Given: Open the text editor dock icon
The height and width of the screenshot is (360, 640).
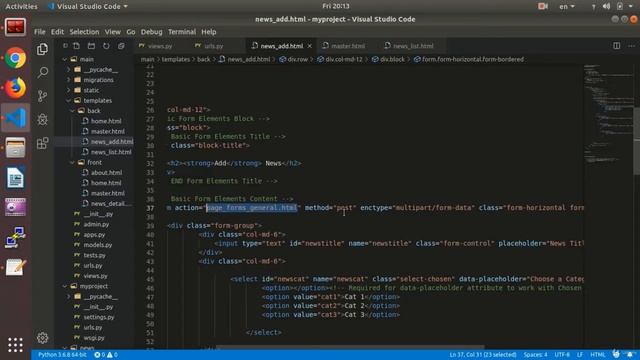Looking at the screenshot, I should coord(16,267).
